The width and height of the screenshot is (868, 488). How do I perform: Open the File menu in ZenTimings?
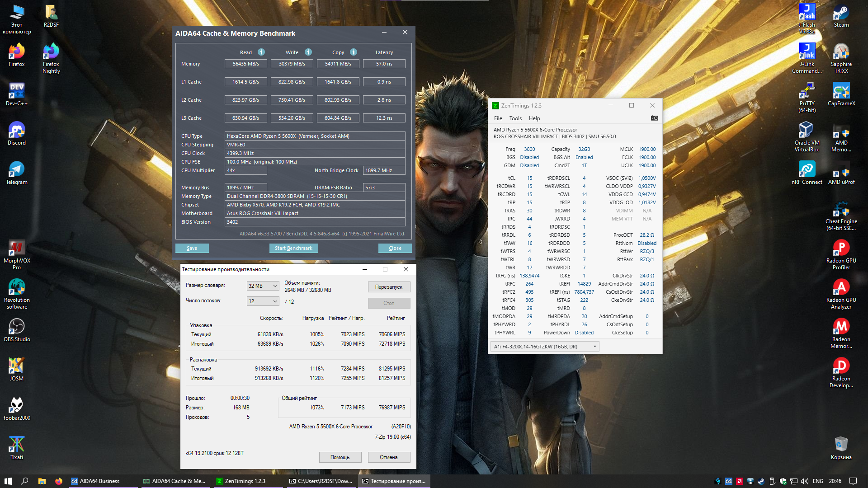click(x=498, y=118)
